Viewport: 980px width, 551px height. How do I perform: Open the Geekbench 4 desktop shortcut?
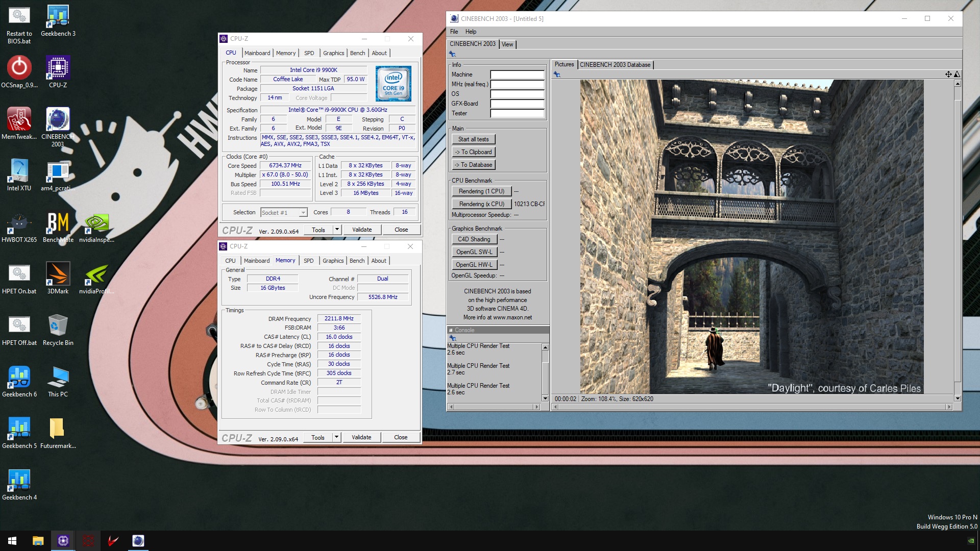click(19, 484)
